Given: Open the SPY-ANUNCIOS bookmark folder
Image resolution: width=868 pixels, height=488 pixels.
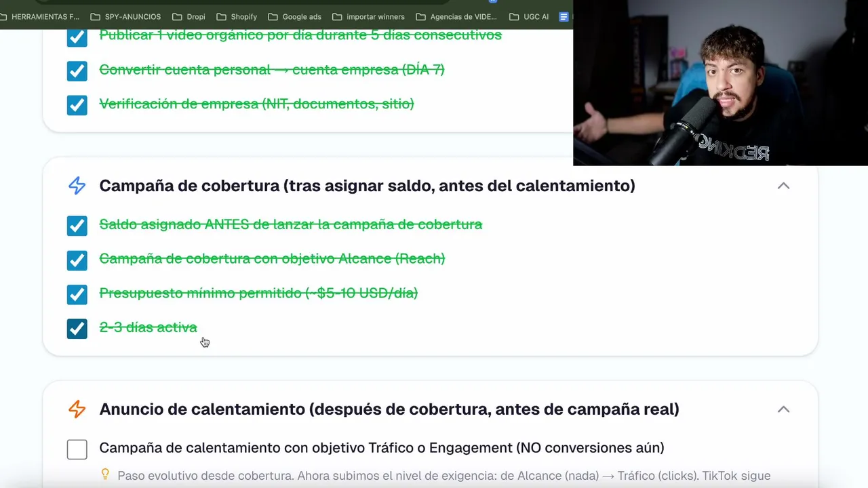Looking at the screenshot, I should point(125,16).
